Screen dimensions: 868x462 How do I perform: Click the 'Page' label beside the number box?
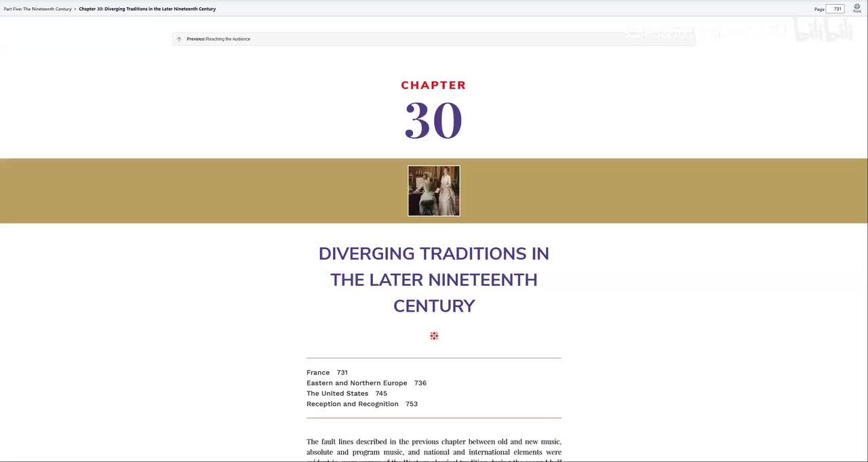[x=819, y=9]
